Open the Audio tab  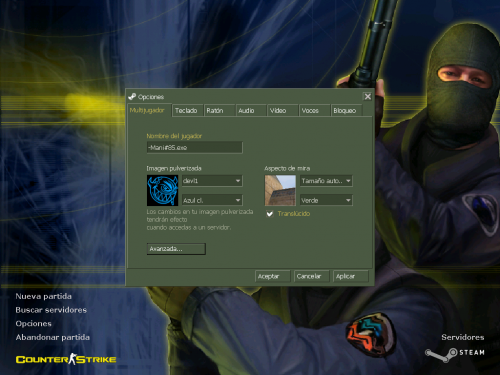coord(251,110)
